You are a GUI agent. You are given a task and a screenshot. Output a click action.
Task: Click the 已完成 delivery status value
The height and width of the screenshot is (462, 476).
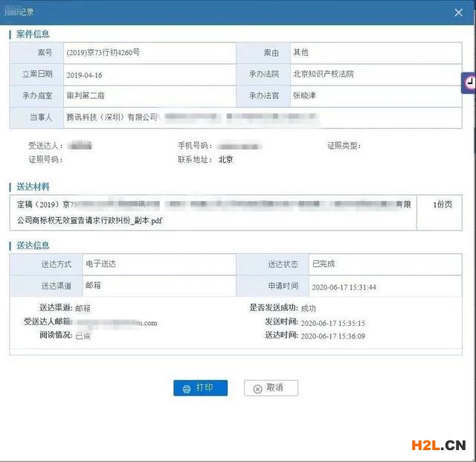coord(323,264)
